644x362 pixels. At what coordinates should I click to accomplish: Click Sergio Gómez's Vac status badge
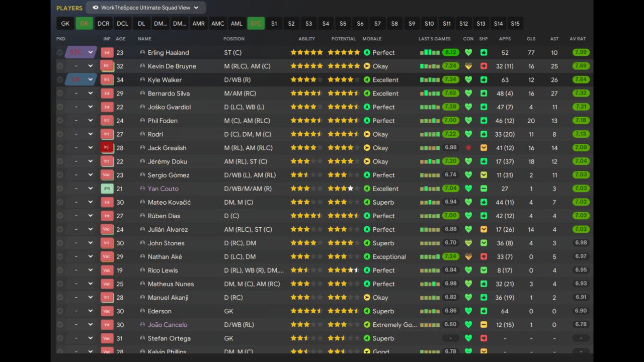click(x=107, y=175)
